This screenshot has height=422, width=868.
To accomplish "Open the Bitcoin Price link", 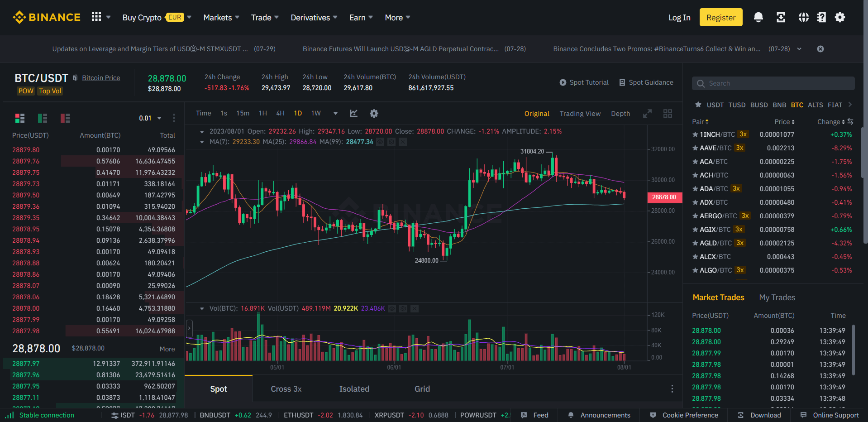I will 101,78.
